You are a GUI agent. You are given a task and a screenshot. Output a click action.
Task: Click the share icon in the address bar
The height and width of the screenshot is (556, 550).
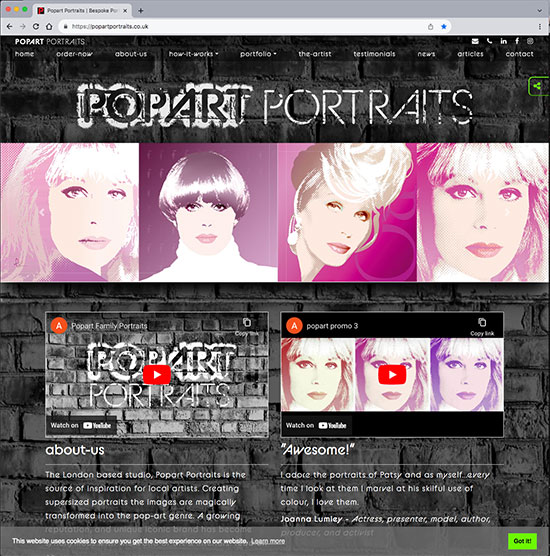430,27
